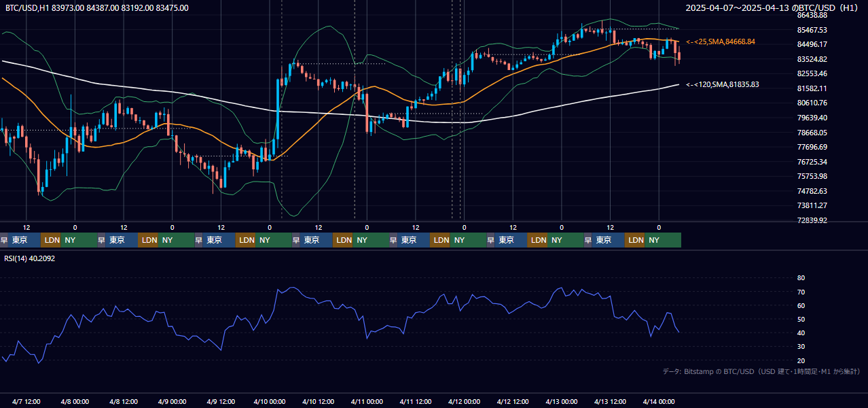868x408 pixels.
Task: Select the 4/9 12:00 date label
Action: click(221, 401)
